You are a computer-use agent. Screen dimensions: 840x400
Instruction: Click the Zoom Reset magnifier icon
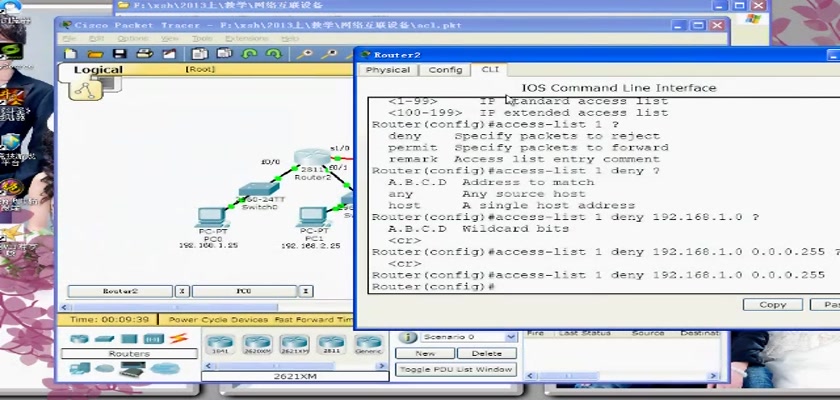[329, 54]
